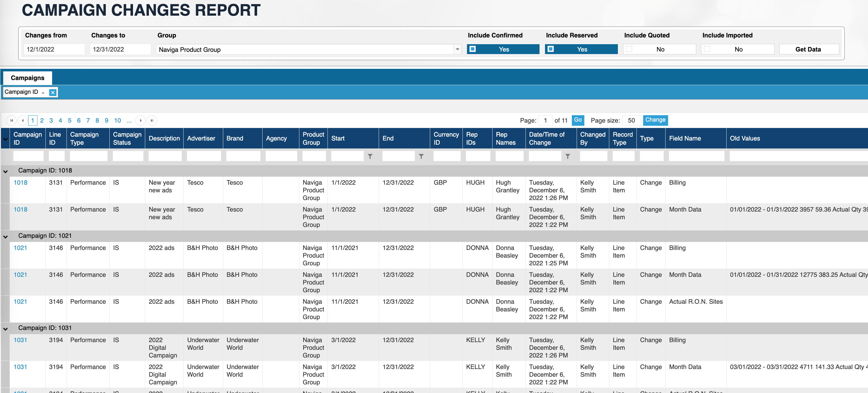Screen dimensions: 868x393
Task: Click the Changes from date field
Action: 54,49
